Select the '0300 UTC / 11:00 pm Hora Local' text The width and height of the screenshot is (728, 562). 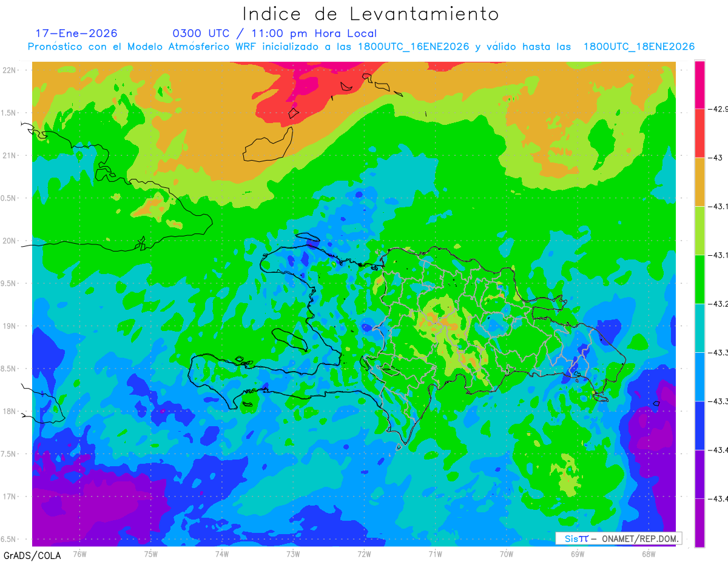275,33
